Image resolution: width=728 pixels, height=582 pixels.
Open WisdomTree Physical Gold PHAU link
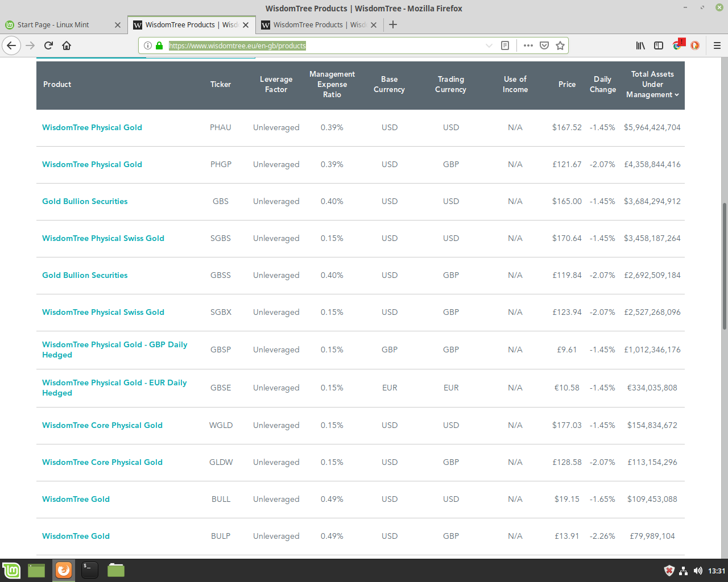(x=92, y=127)
